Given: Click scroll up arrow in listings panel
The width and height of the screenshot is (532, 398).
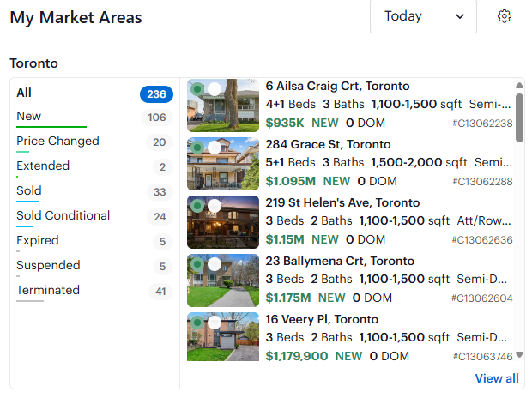Looking at the screenshot, I should pos(519,85).
